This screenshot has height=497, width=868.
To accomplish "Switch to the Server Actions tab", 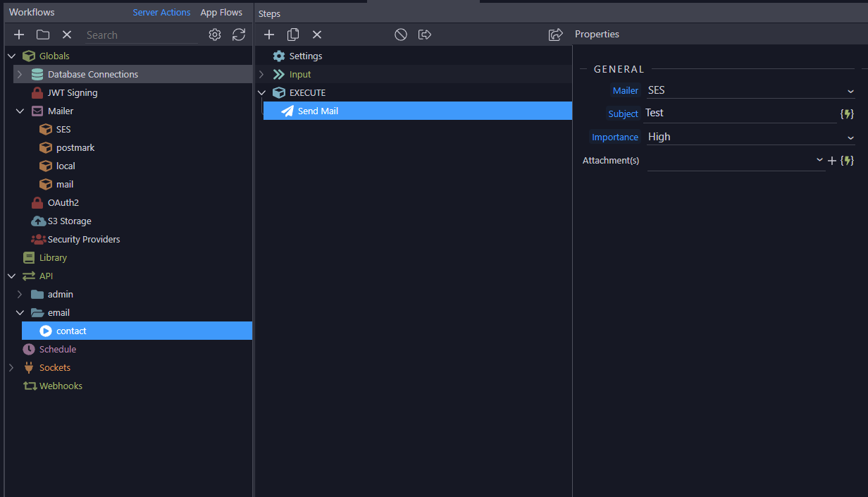I will (161, 12).
